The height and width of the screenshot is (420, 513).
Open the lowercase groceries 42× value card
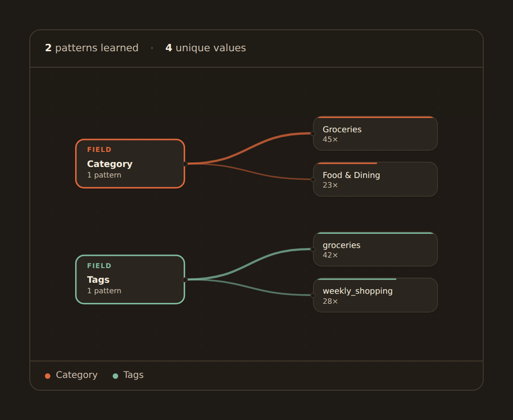375,249
